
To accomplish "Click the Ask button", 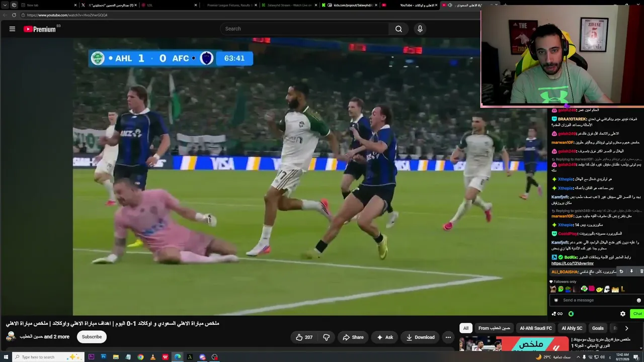I will 385,337.
